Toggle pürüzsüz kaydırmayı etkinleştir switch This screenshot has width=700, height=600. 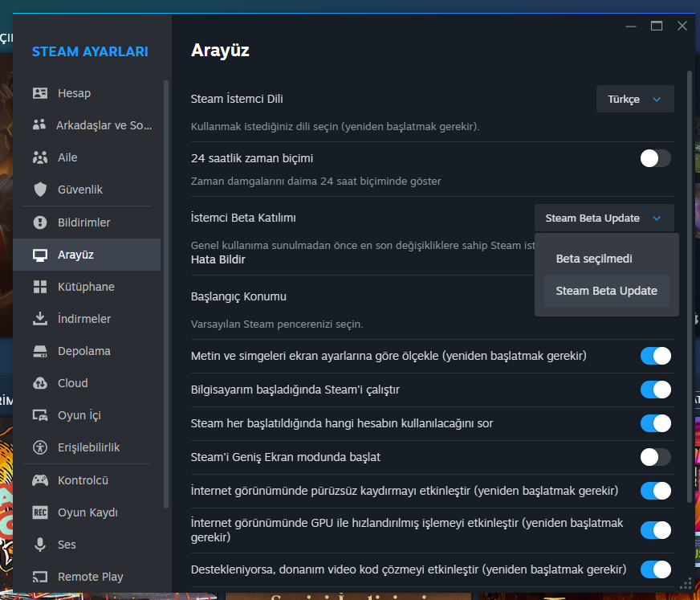[655, 491]
